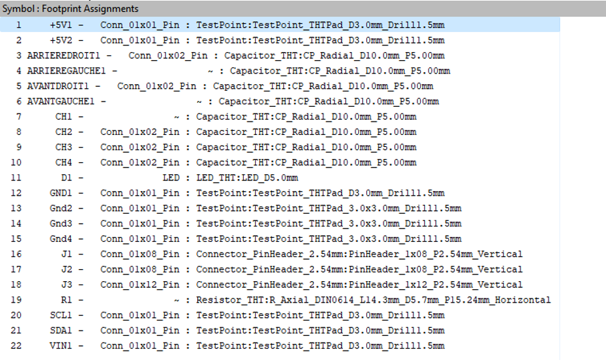Select the ARRIEREGAUCHE1 row

(267, 71)
